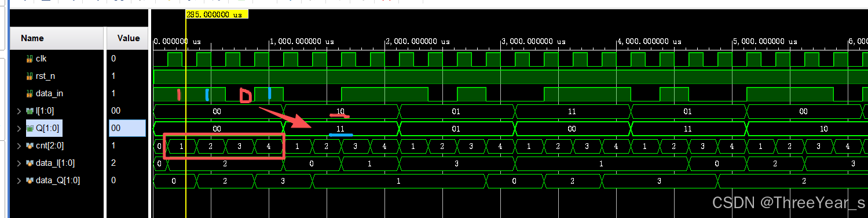The width and height of the screenshot is (868, 218).
Task: Click the I[1:0] bus icon
Action: (x=30, y=111)
